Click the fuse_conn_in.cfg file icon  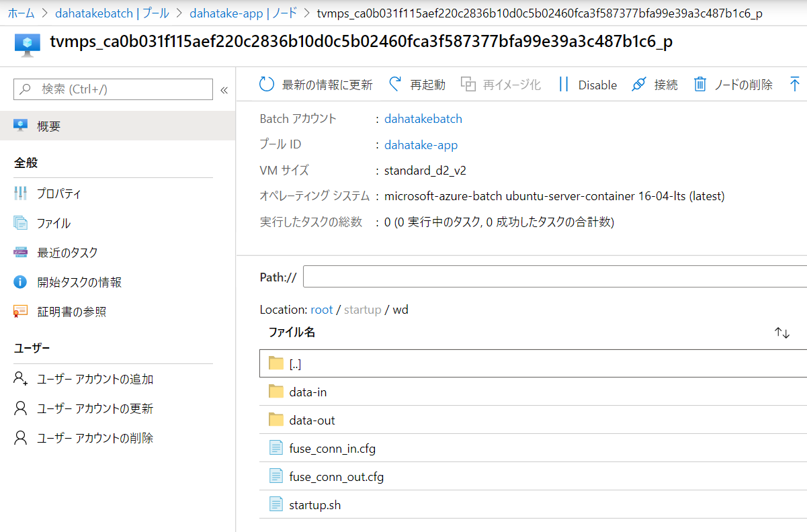point(276,448)
